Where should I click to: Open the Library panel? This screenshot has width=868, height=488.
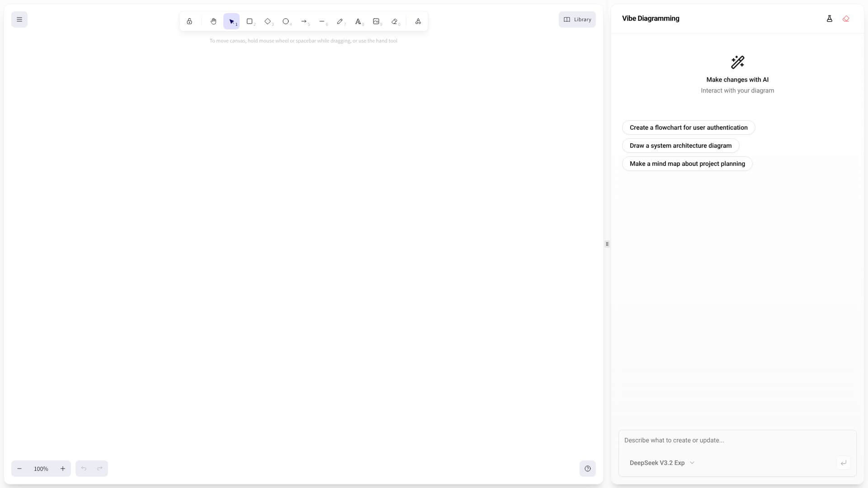click(577, 19)
